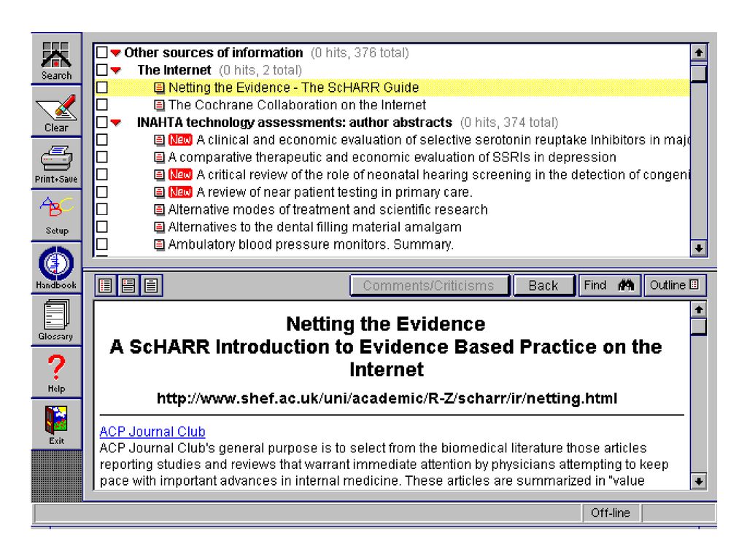Select Netting the Evidence - The ScHARR Guide
This screenshot has width=747, height=560.
point(293,87)
